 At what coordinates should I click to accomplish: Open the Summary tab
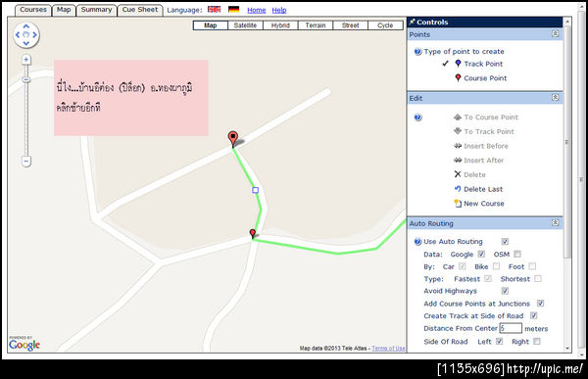pyautogui.click(x=96, y=10)
